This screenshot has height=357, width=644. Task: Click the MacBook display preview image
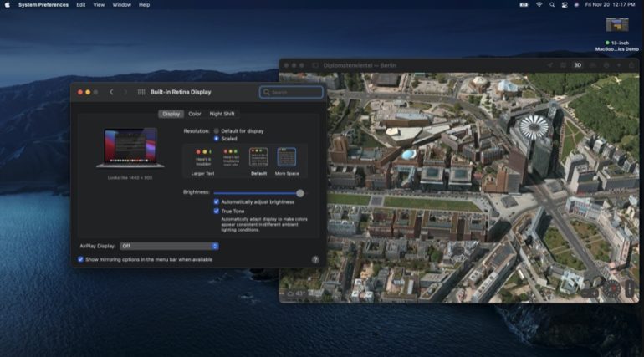130,148
